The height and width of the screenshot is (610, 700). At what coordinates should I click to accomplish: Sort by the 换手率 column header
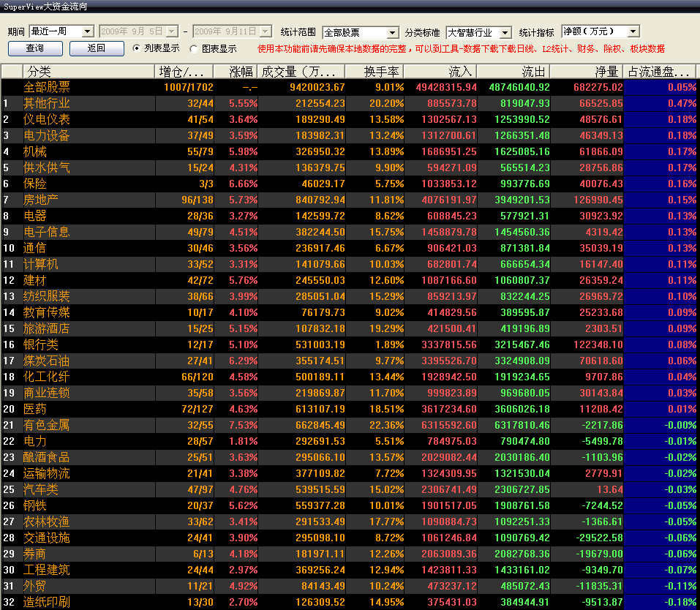pyautogui.click(x=382, y=72)
